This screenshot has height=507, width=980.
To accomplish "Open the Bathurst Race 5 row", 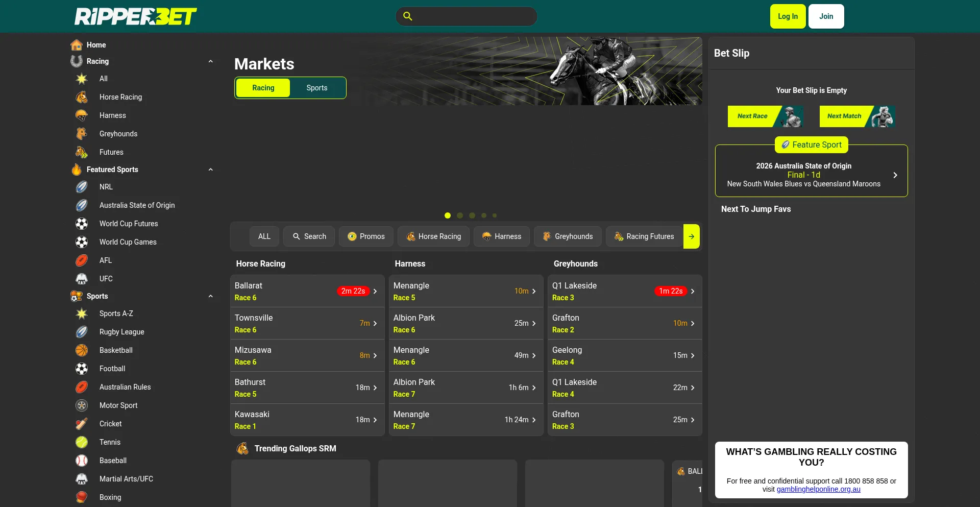I will (x=307, y=388).
